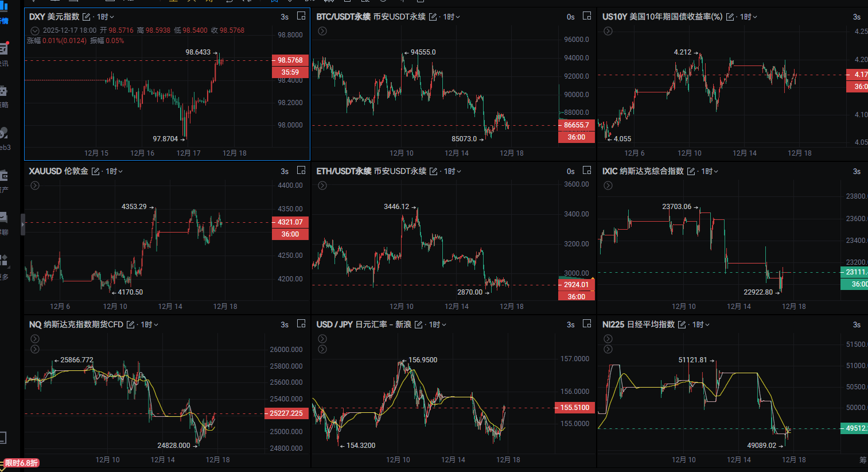Click edit icon beside DXY 美元指数
868x472 pixels.
click(x=87, y=17)
